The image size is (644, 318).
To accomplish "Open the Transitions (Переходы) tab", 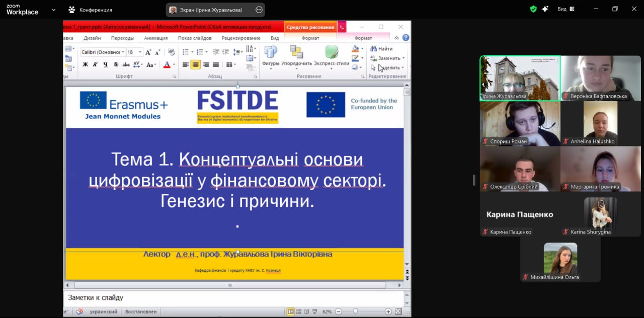I will [122, 38].
